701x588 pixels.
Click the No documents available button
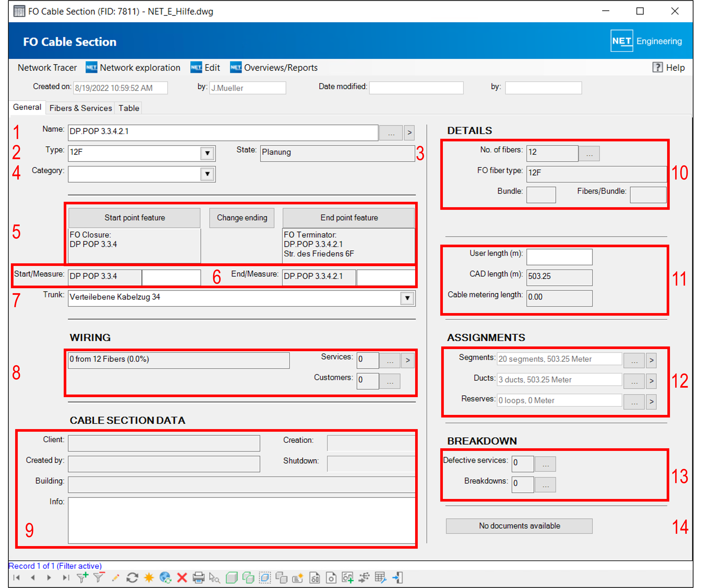pyautogui.click(x=519, y=526)
